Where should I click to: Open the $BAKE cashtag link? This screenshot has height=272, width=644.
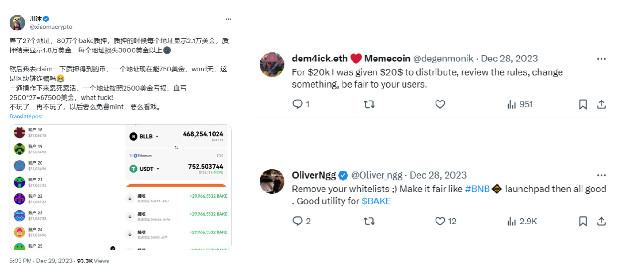pyautogui.click(x=376, y=201)
